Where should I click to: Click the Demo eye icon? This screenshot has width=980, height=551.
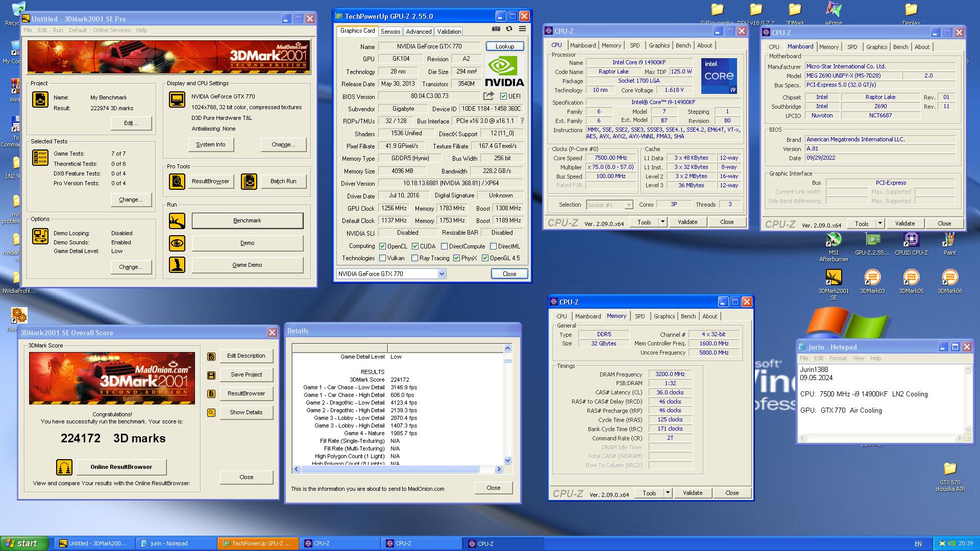pyautogui.click(x=177, y=243)
